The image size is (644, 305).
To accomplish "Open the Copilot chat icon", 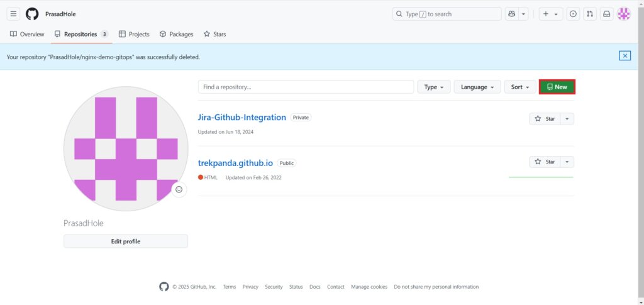I will coord(511,14).
